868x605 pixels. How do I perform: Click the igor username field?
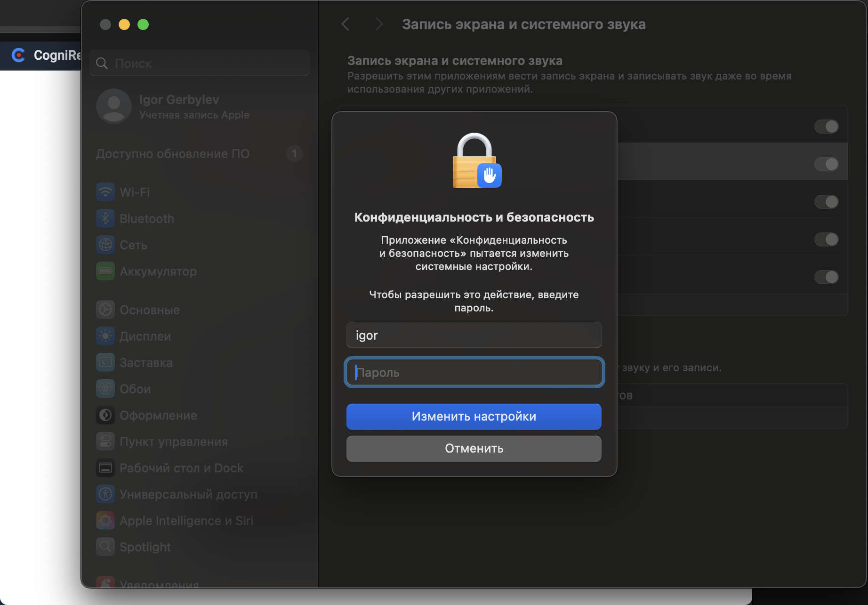474,335
